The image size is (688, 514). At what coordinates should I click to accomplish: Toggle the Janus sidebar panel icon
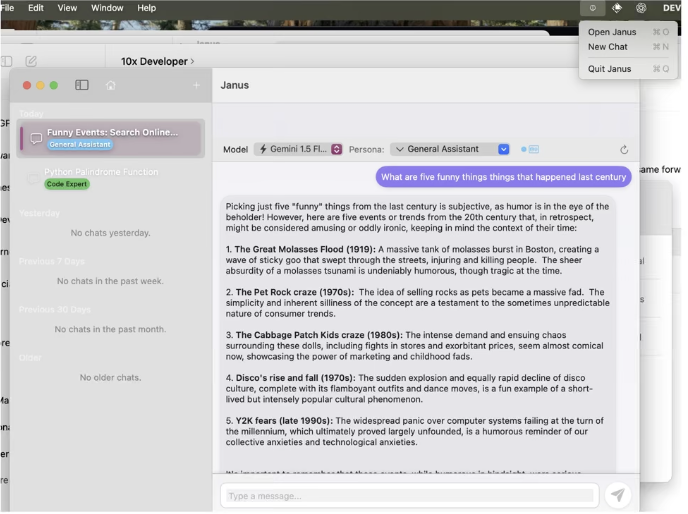(x=82, y=85)
